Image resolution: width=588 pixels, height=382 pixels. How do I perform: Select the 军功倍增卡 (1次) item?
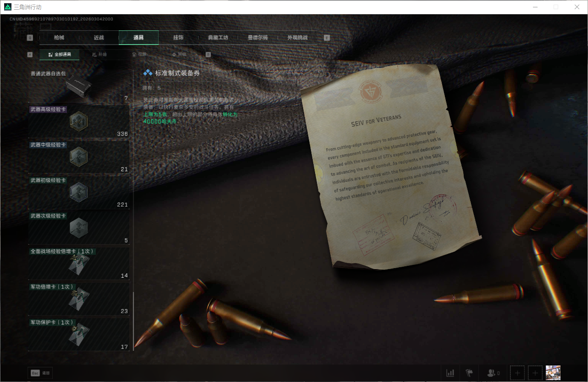[x=78, y=298]
